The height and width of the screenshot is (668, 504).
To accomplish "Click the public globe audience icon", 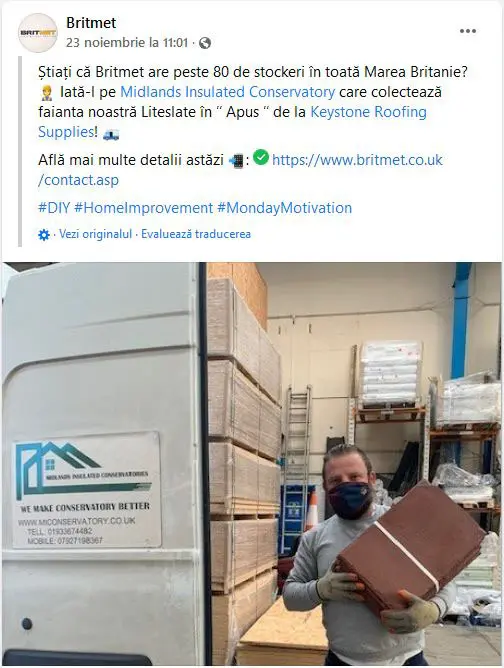I will coord(205,43).
